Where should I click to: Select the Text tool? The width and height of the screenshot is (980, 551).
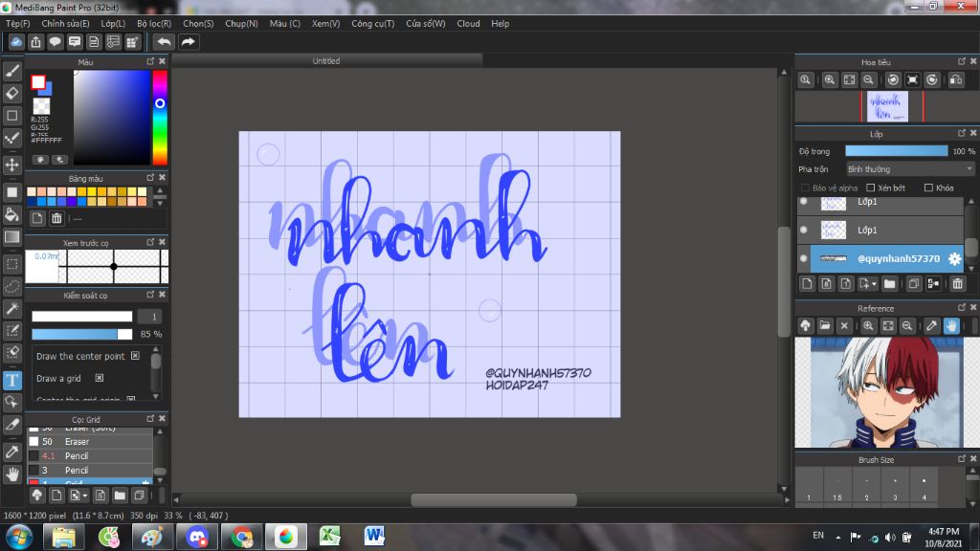click(11, 381)
